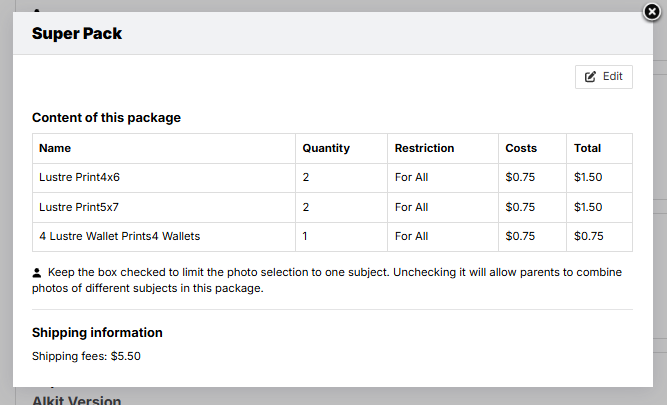Click the person icon beside the note

37,273
